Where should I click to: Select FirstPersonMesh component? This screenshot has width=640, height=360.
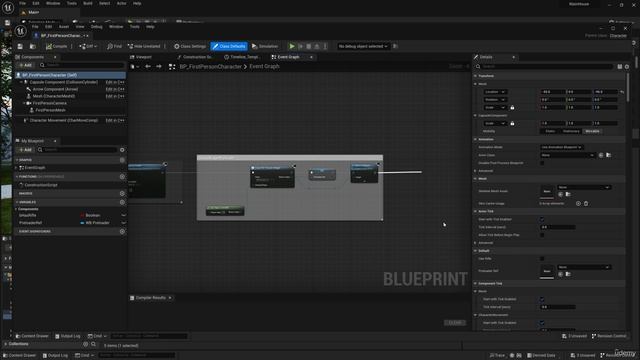(x=50, y=110)
